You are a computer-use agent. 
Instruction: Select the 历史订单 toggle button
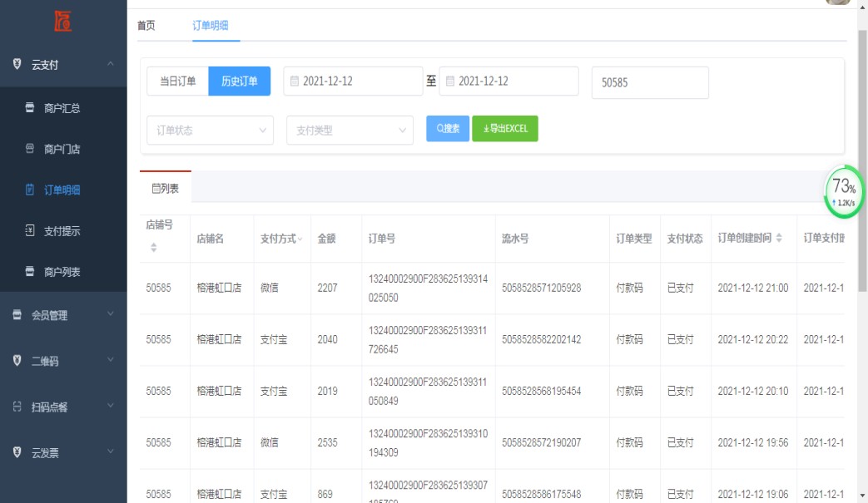[239, 81]
